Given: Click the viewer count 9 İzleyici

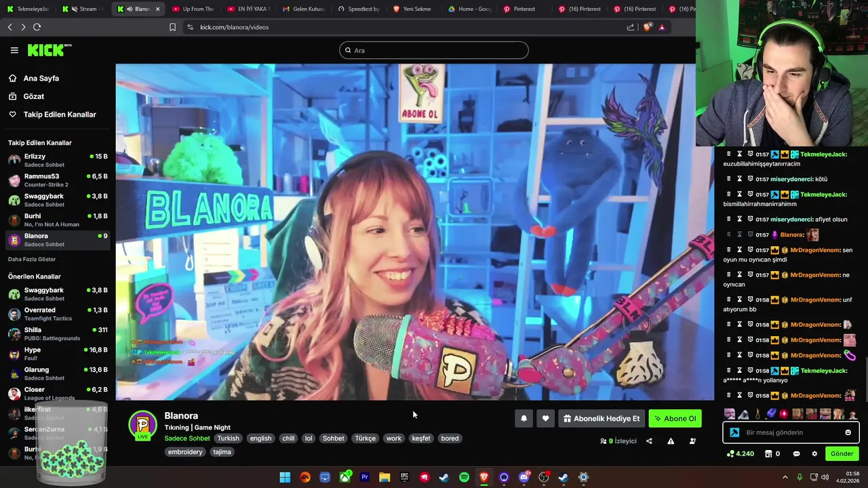Looking at the screenshot, I should (x=618, y=441).
